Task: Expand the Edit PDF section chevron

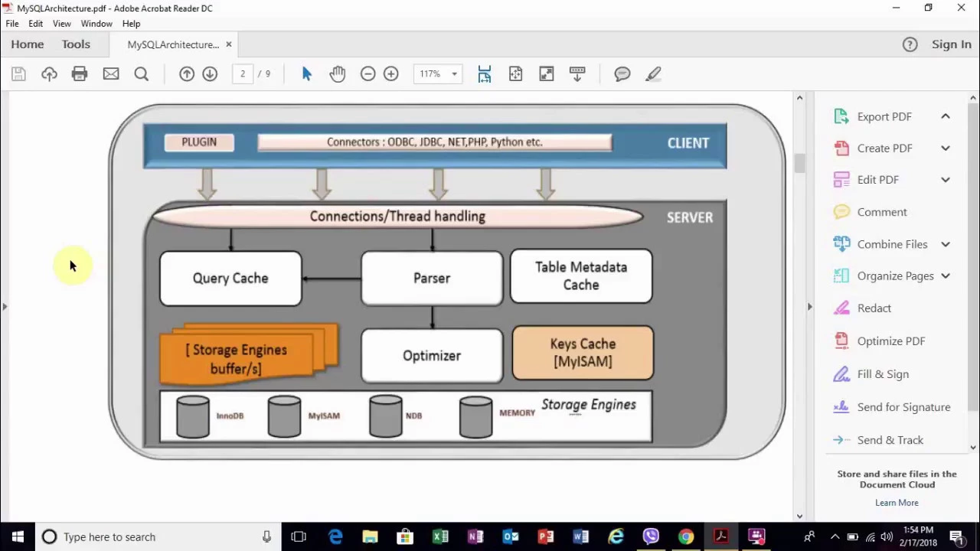Action: point(946,180)
